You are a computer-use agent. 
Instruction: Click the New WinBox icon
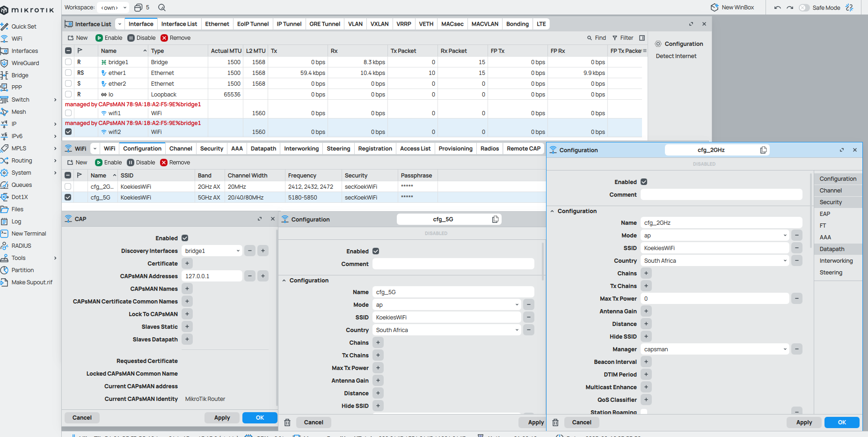(715, 7)
